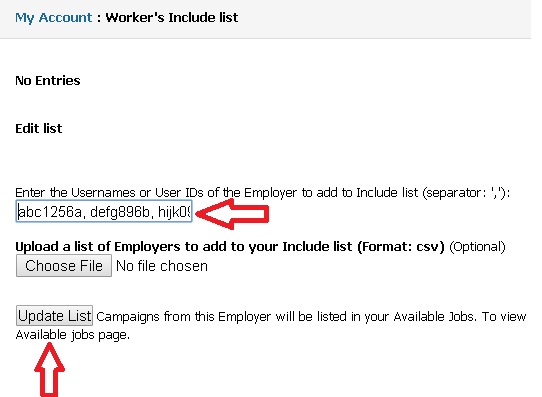Image resolution: width=542 pixels, height=397 pixels.
Task: Click the red arrow pointing at username field
Action: tap(232, 214)
